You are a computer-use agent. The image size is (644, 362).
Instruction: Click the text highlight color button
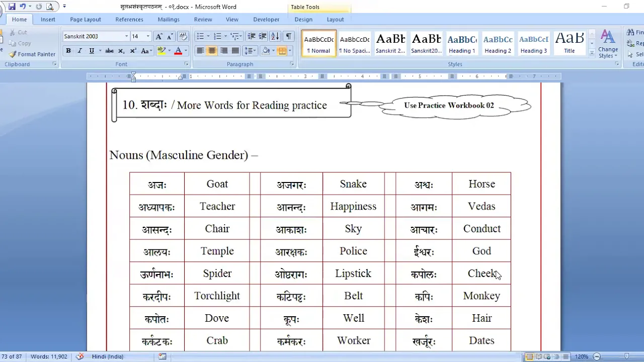pyautogui.click(x=161, y=51)
